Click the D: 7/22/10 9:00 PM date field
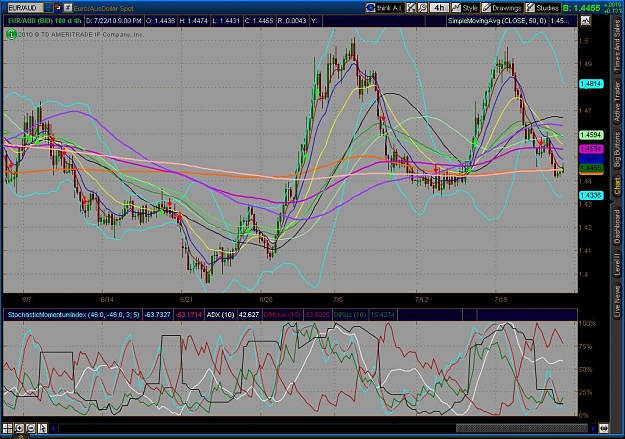Screen dimensions: 625x439 pyautogui.click(x=114, y=20)
